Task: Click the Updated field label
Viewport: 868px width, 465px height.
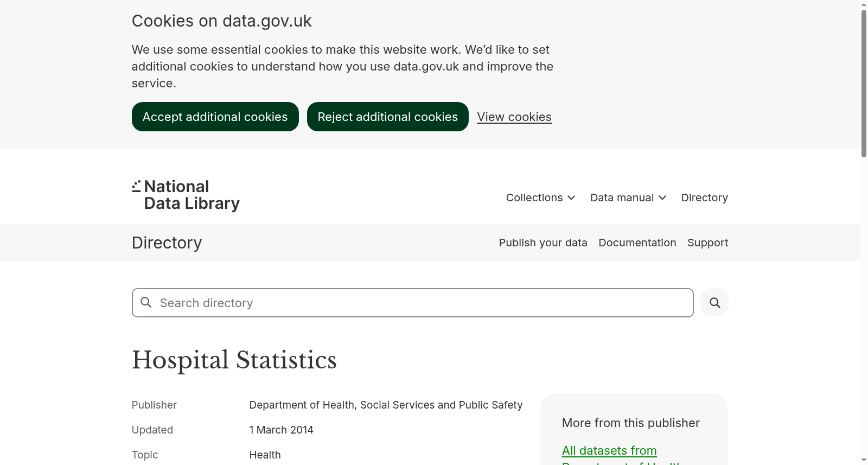Action: (x=152, y=430)
